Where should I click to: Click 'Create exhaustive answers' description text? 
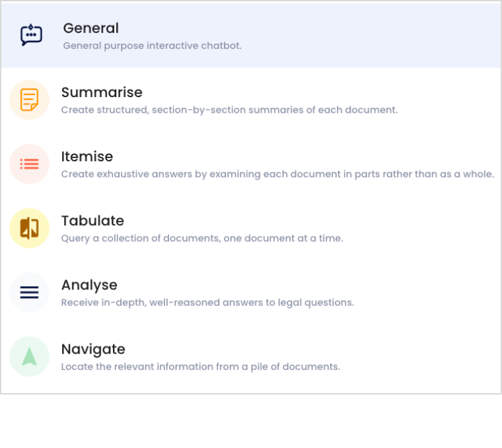coord(277,174)
